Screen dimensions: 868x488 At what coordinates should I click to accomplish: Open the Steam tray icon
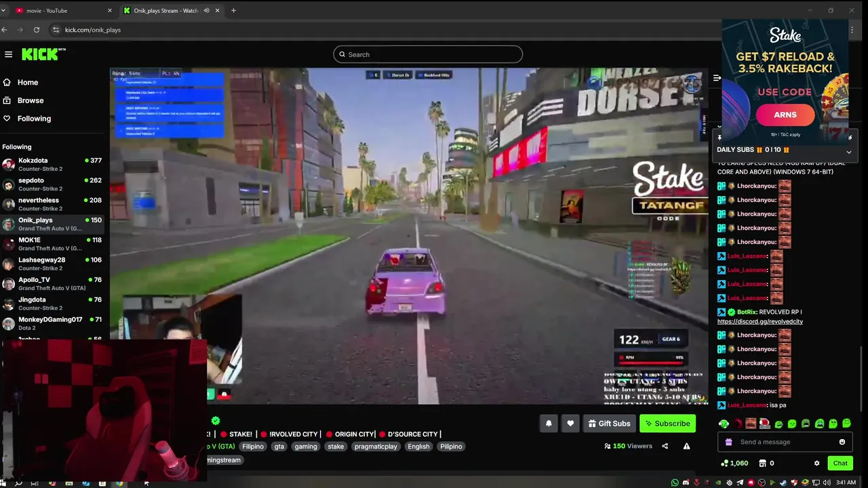(x=783, y=483)
